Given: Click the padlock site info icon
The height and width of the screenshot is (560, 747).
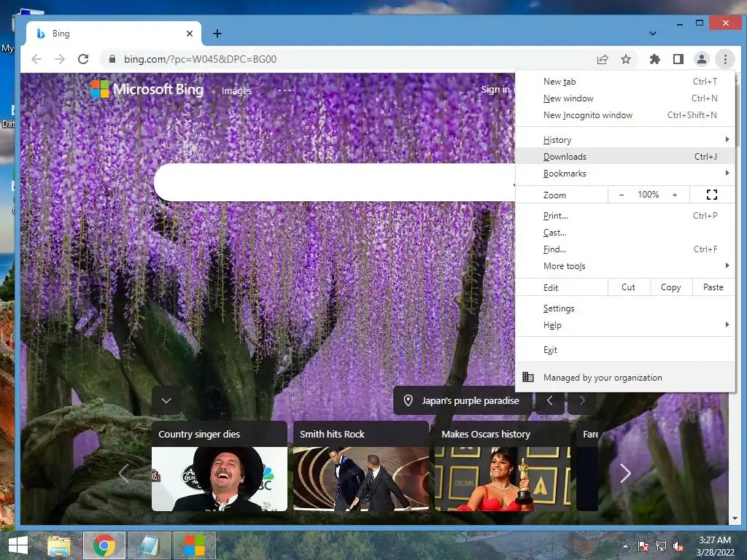Looking at the screenshot, I should [x=112, y=59].
